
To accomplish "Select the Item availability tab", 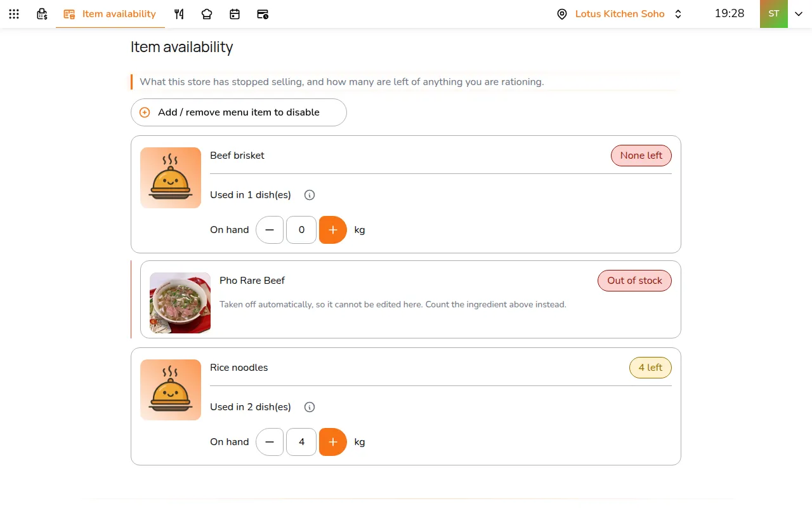I will coord(110,14).
